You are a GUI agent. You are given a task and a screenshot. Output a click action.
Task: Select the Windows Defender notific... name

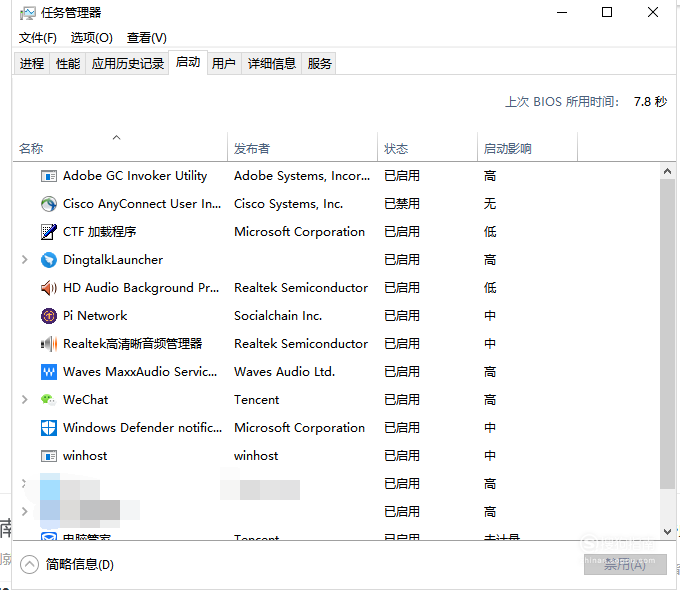point(142,428)
